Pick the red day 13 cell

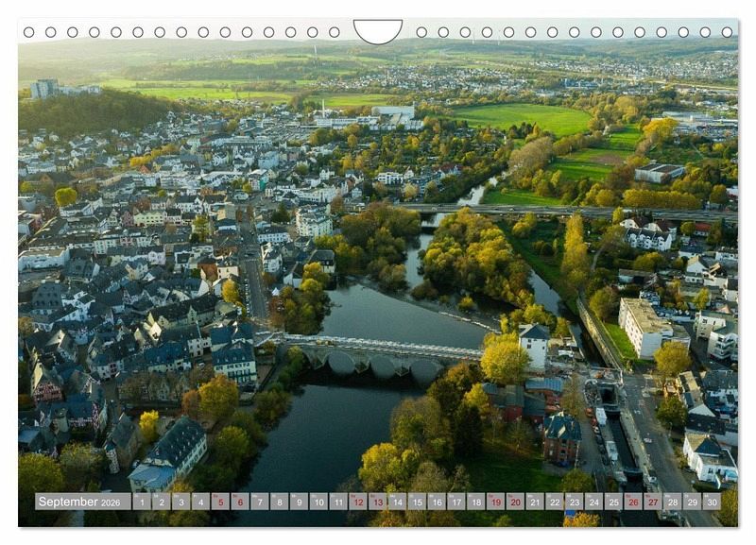click(378, 502)
